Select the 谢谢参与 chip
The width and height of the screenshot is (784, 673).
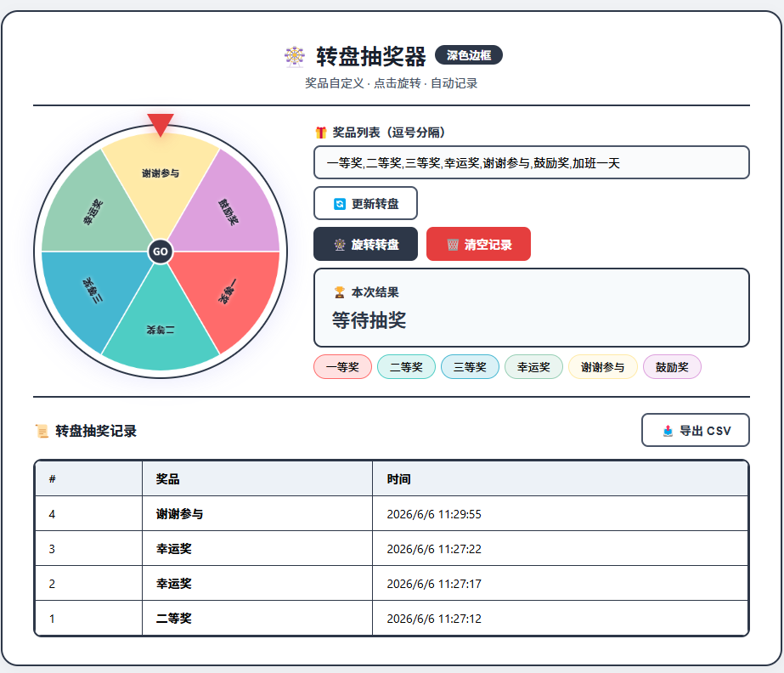tap(602, 367)
